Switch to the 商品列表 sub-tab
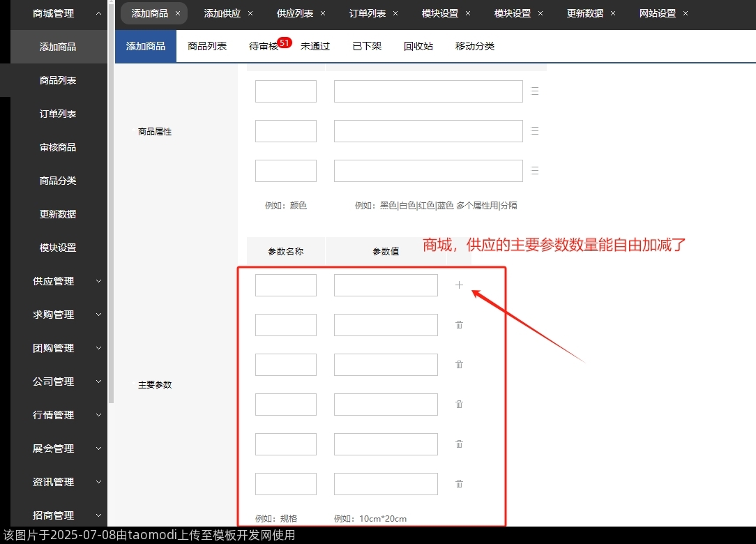 (x=207, y=46)
